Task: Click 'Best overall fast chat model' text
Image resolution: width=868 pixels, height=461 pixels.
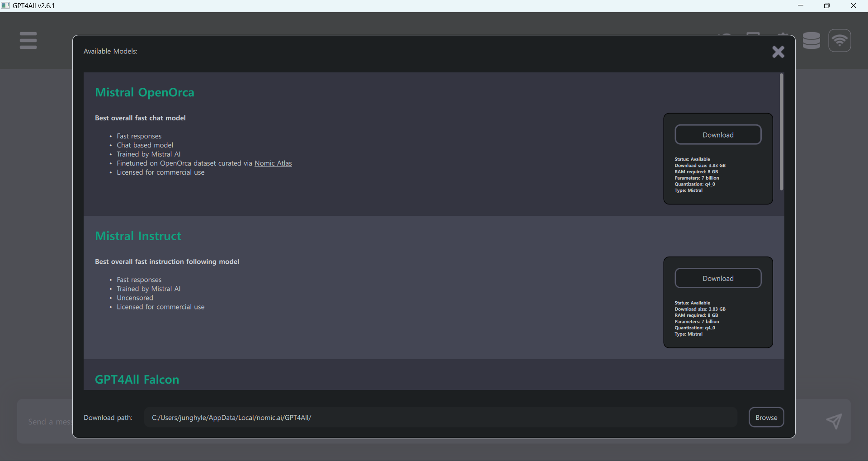Action: click(140, 118)
